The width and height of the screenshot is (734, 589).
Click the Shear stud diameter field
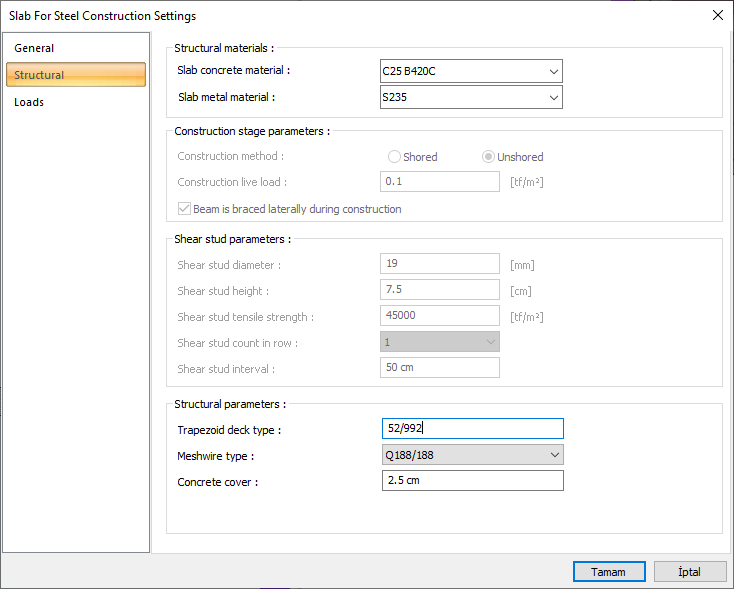440,264
